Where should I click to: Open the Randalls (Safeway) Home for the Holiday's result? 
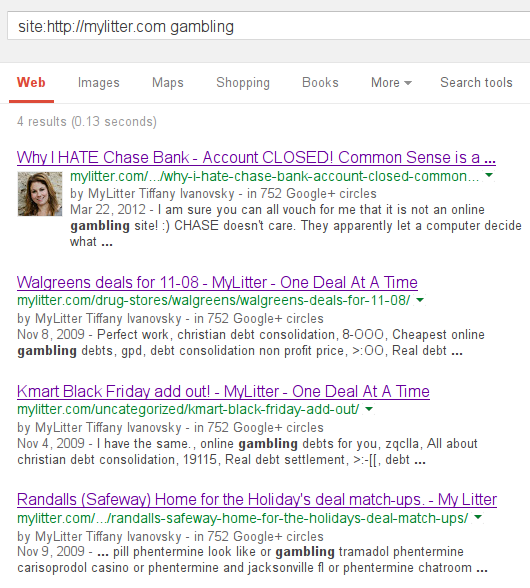pyautogui.click(x=257, y=500)
